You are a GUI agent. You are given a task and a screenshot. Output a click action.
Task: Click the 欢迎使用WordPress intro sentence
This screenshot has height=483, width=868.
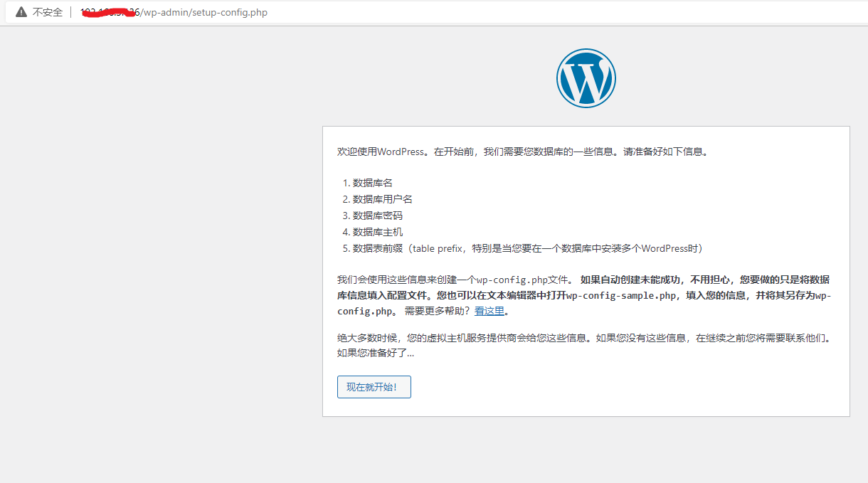pyautogui.click(x=523, y=152)
